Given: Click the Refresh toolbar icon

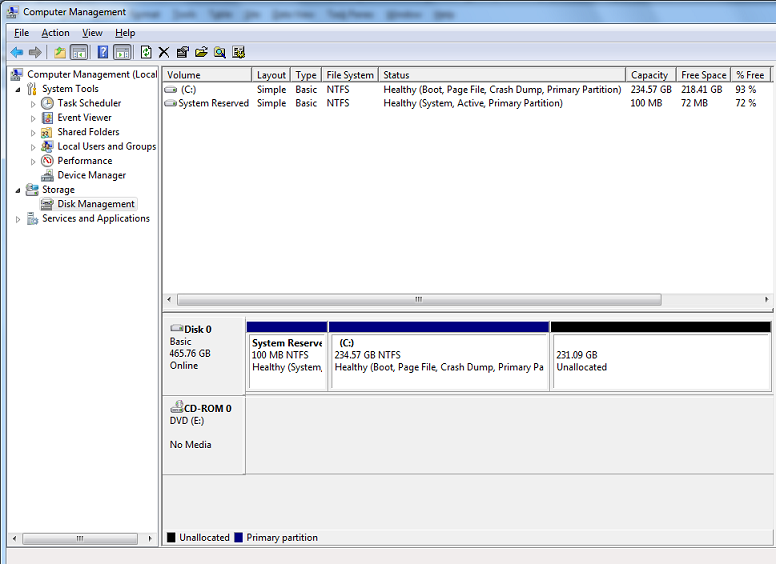Looking at the screenshot, I should pos(146,52).
